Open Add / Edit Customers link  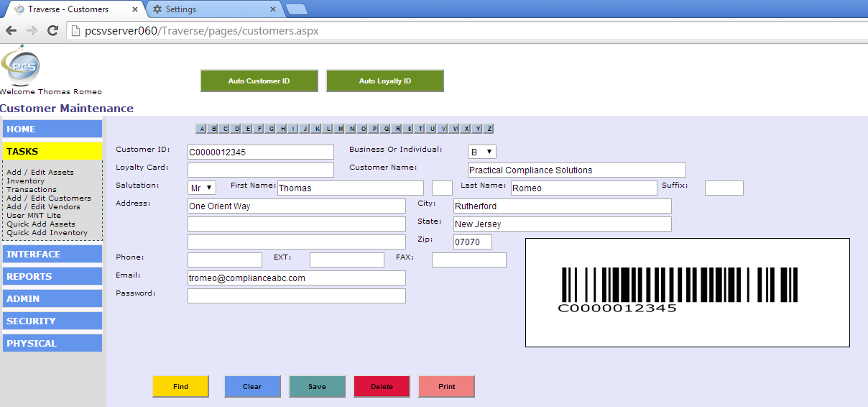tap(49, 198)
